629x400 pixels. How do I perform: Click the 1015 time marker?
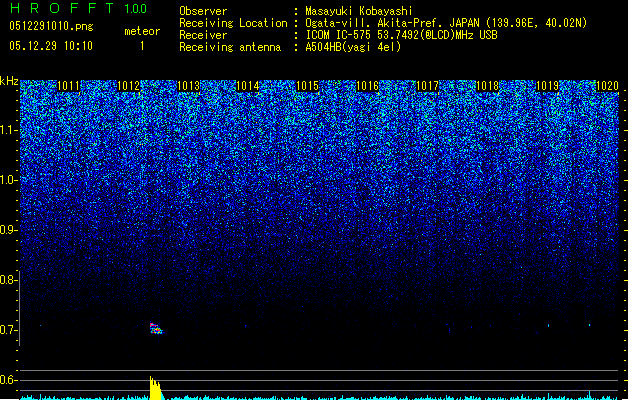pyautogui.click(x=308, y=86)
